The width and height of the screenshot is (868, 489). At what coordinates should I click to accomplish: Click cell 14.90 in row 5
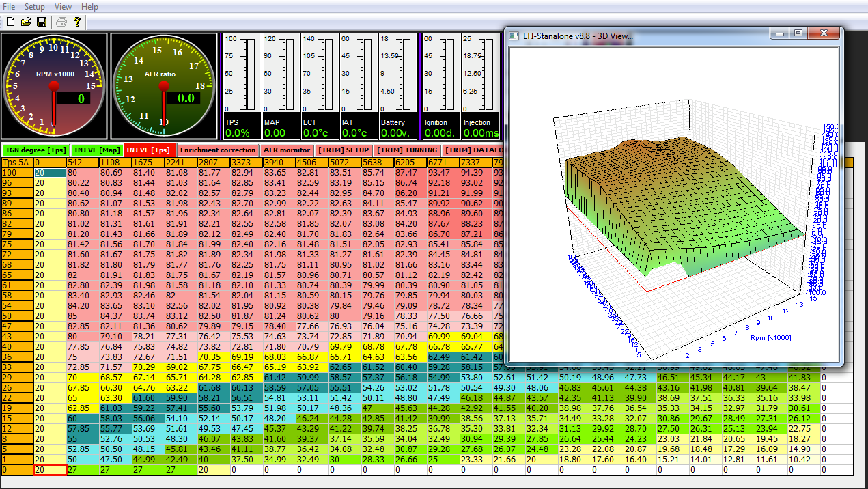tap(804, 449)
